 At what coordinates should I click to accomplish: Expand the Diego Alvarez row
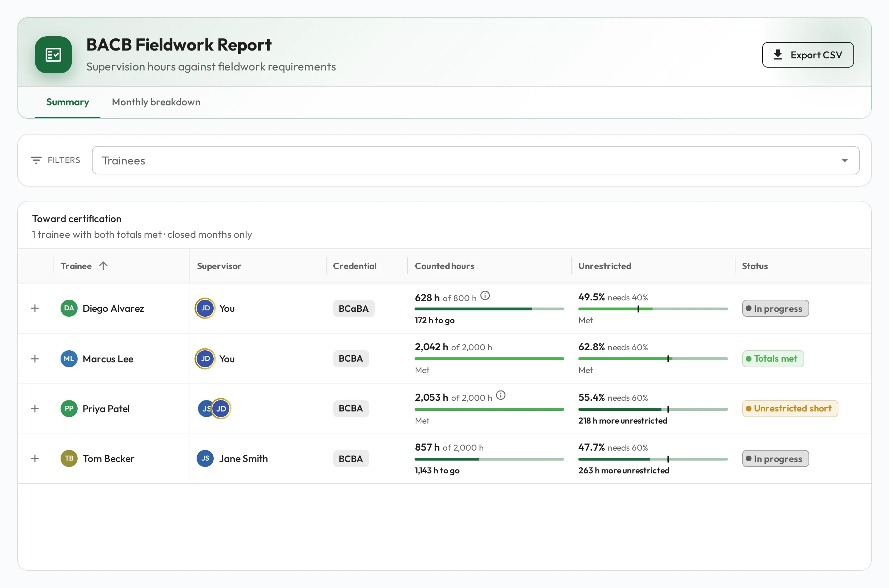point(35,308)
